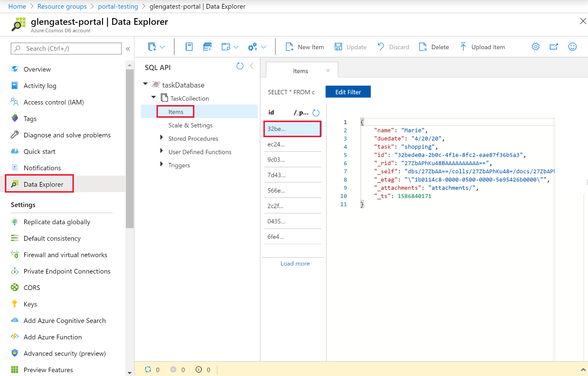Screen dimensions: 588x376
Task: Click the New Item toolbar button
Action: pyautogui.click(x=305, y=47)
